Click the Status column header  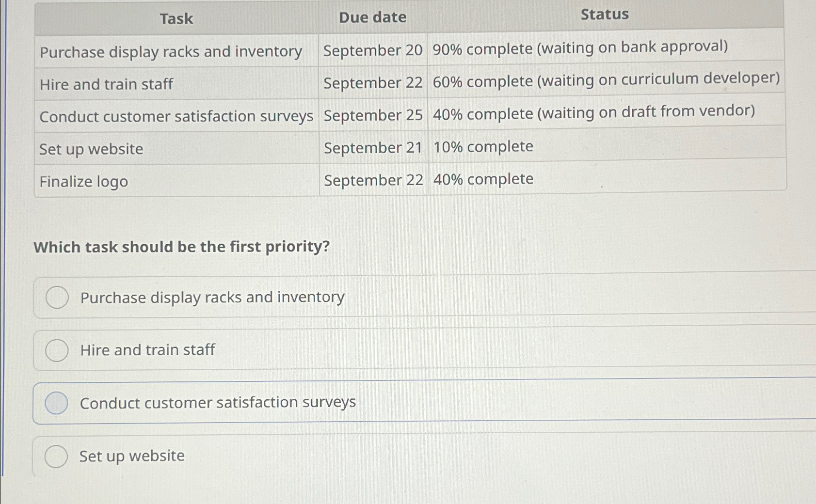604,15
